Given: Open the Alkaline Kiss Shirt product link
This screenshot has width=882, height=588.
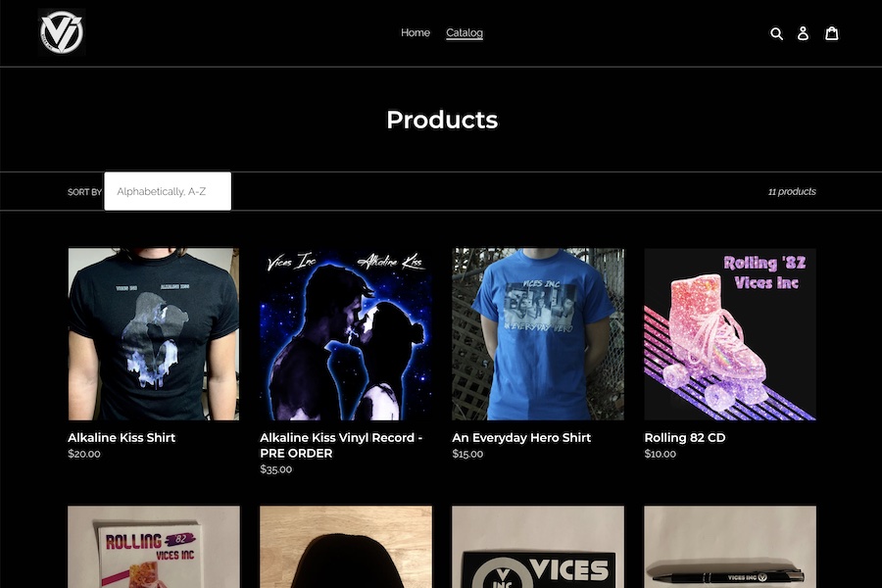Looking at the screenshot, I should pos(121,438).
